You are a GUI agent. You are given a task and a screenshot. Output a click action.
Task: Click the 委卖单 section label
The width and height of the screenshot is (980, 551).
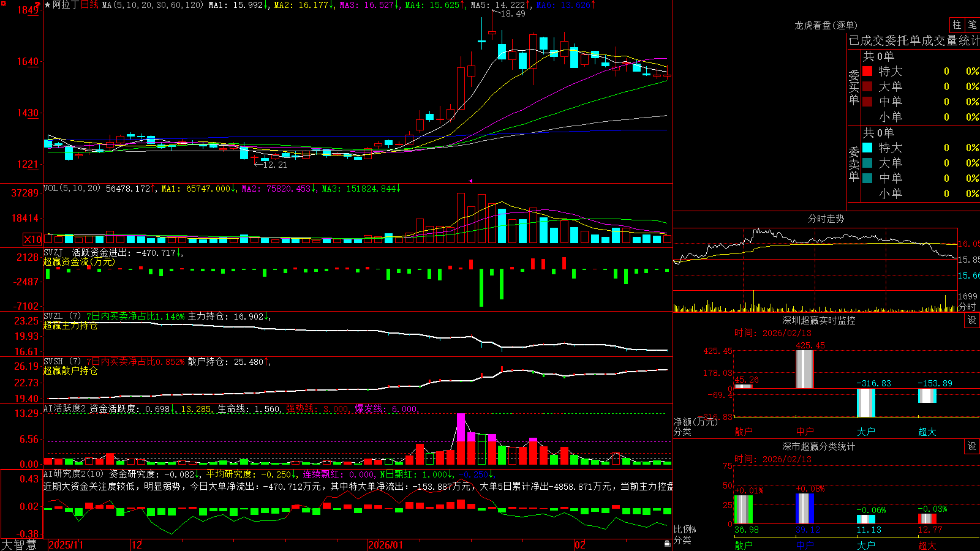[854, 163]
